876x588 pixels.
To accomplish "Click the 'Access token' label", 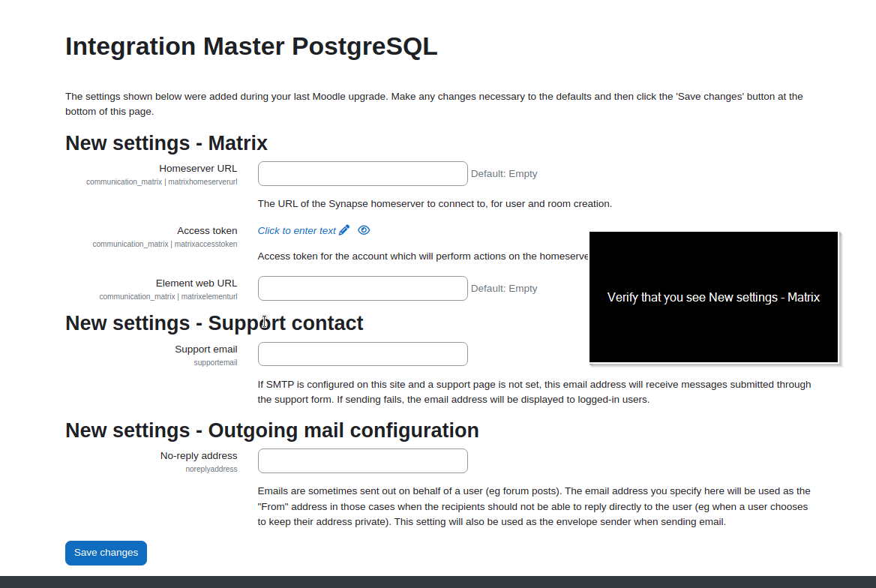I will pyautogui.click(x=207, y=231).
